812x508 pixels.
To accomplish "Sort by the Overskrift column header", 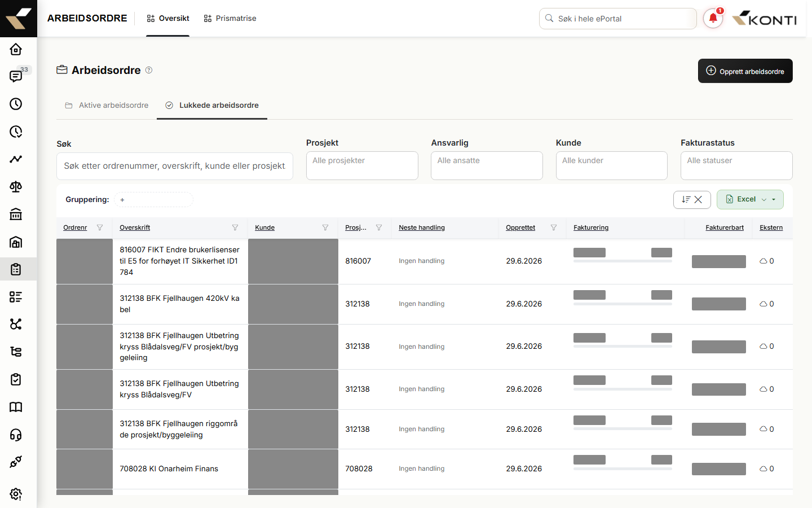I will 135,227.
